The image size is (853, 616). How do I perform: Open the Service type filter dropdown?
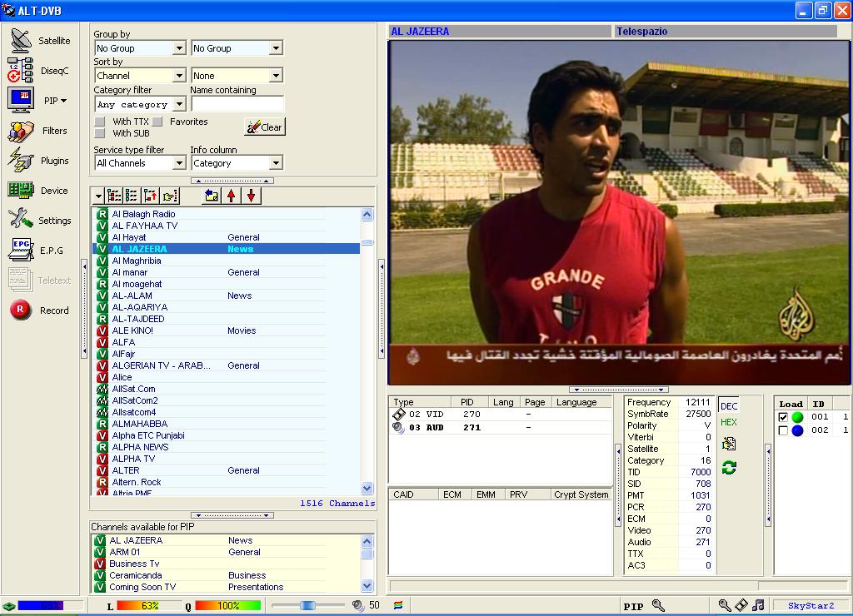(180, 162)
